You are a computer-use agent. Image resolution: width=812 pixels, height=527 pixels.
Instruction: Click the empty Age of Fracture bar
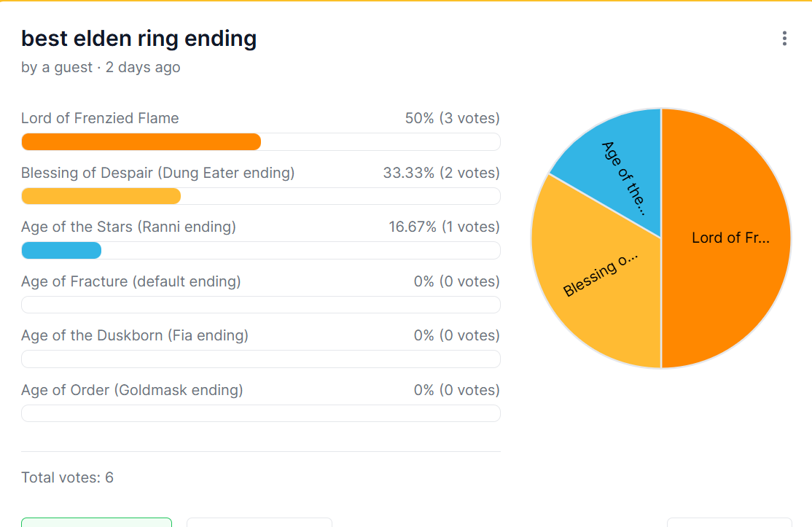click(260, 305)
